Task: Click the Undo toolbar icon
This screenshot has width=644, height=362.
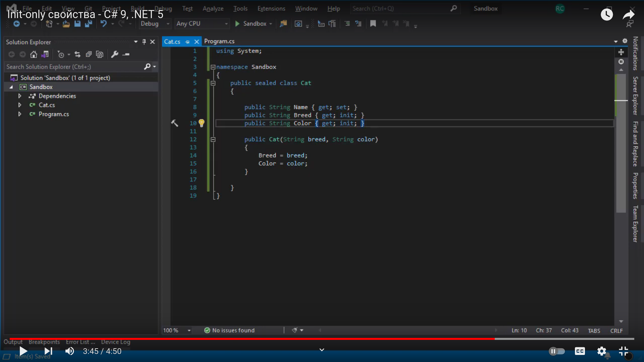Action: point(104,24)
